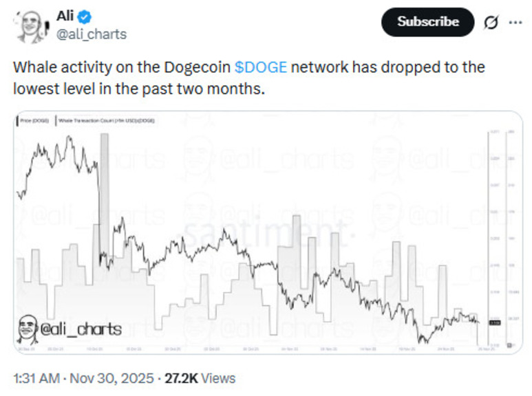Open the $DOGE cashtag link
Image resolution: width=532 pixels, height=396 pixels.
click(x=261, y=67)
